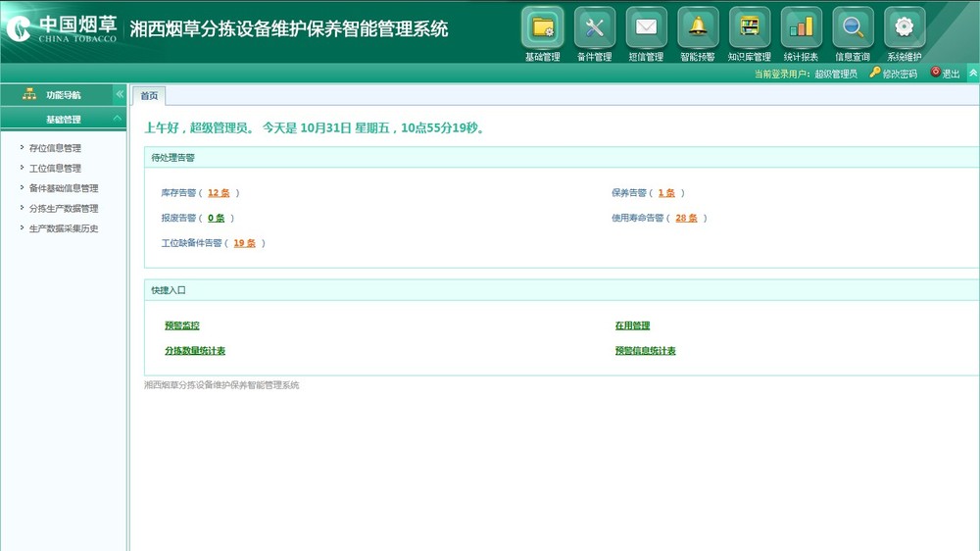
Task: Collapse the top header with double-arrow
Action: (973, 74)
